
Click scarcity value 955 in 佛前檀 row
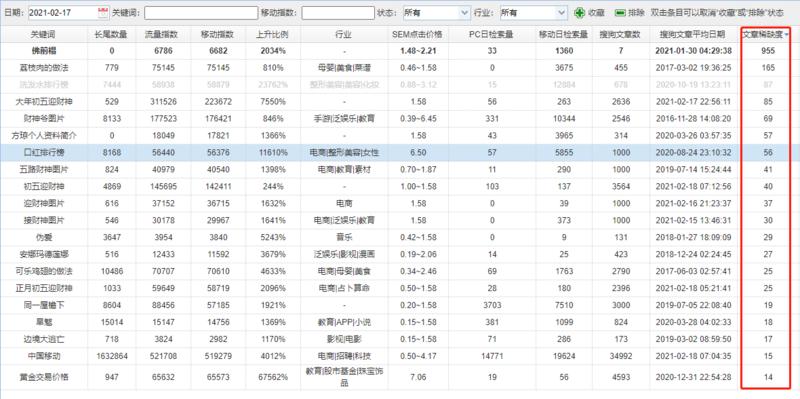click(x=768, y=51)
